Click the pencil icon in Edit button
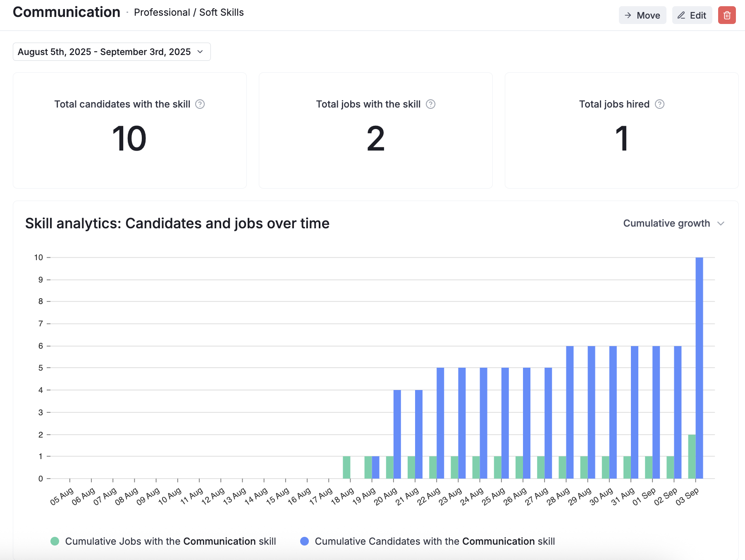Viewport: 745px width, 560px height. [x=681, y=15]
